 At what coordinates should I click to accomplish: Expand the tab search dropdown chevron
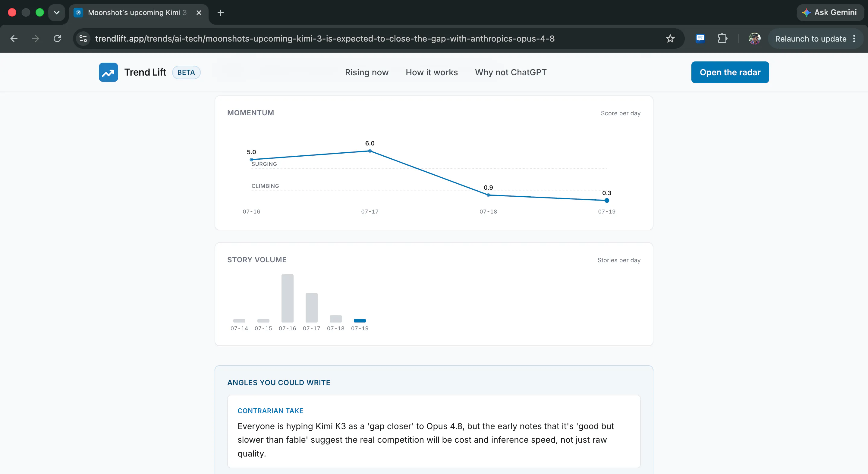tap(57, 13)
